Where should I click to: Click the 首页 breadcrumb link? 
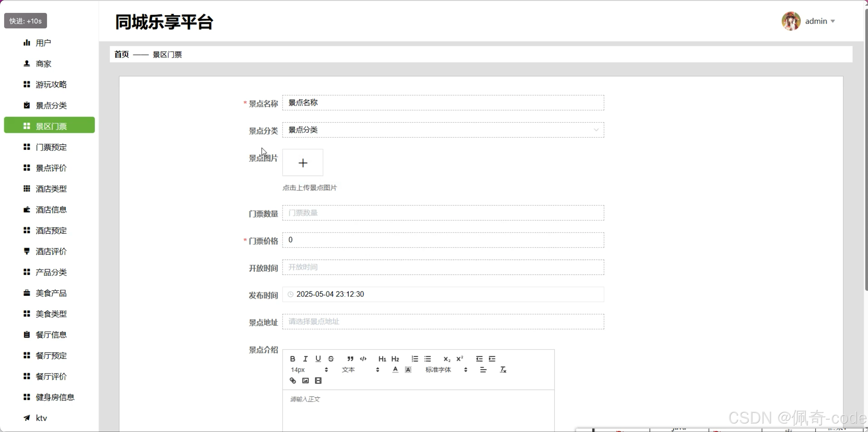tap(122, 54)
